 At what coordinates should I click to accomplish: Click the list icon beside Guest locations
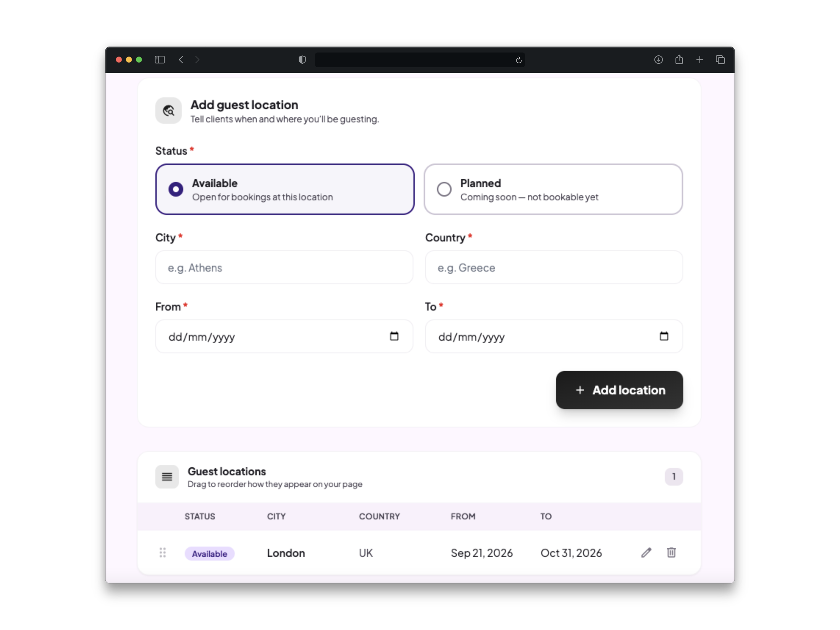tap(167, 477)
